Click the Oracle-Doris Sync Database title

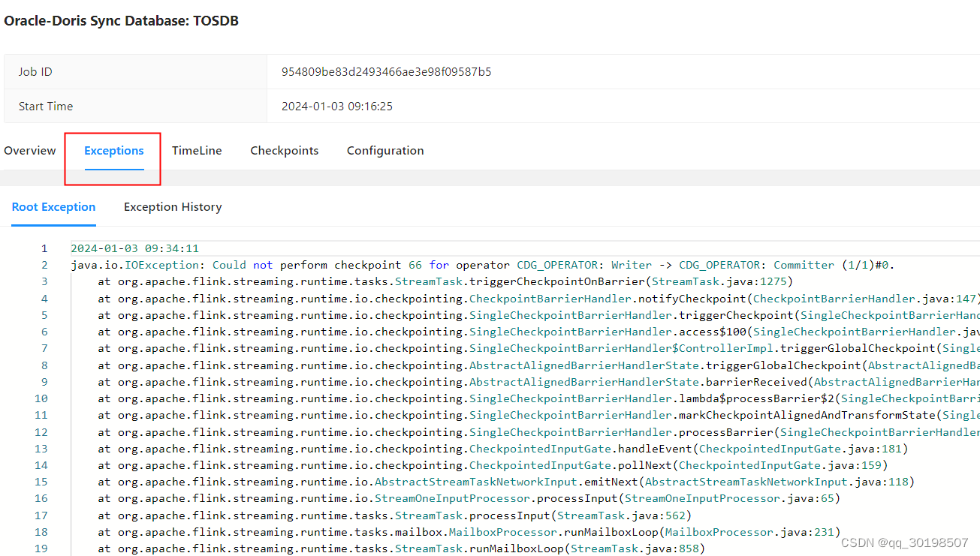point(121,20)
